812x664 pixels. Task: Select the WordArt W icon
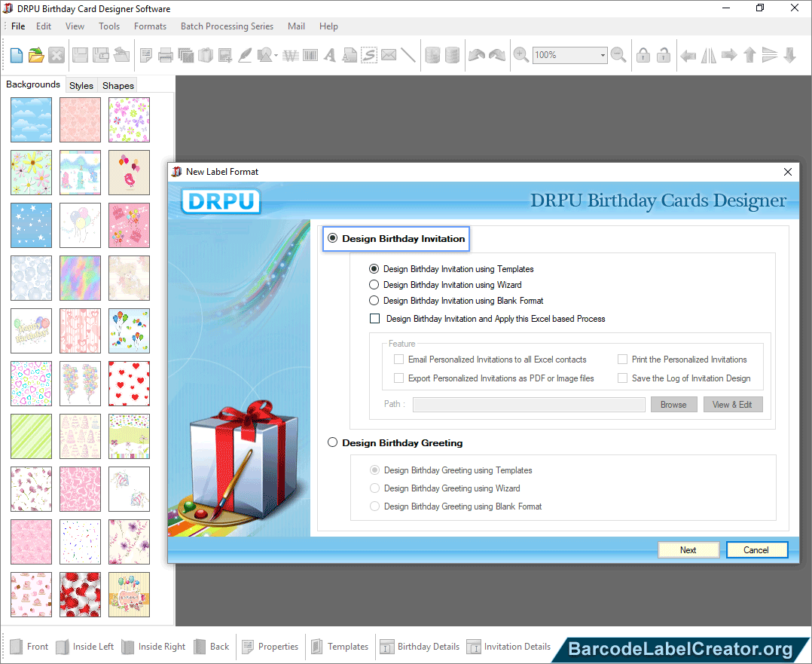pyautogui.click(x=291, y=55)
